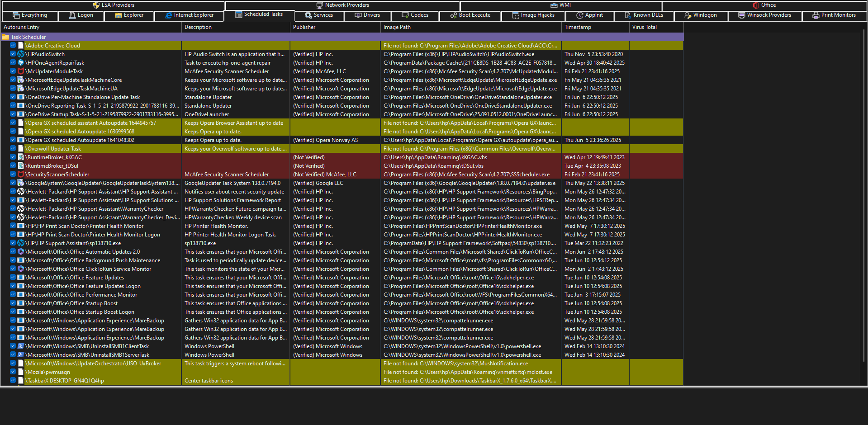Disable the \RuntimeBroker_tDSul entry checkbox
Viewport: 868px width, 425px height.
point(13,166)
